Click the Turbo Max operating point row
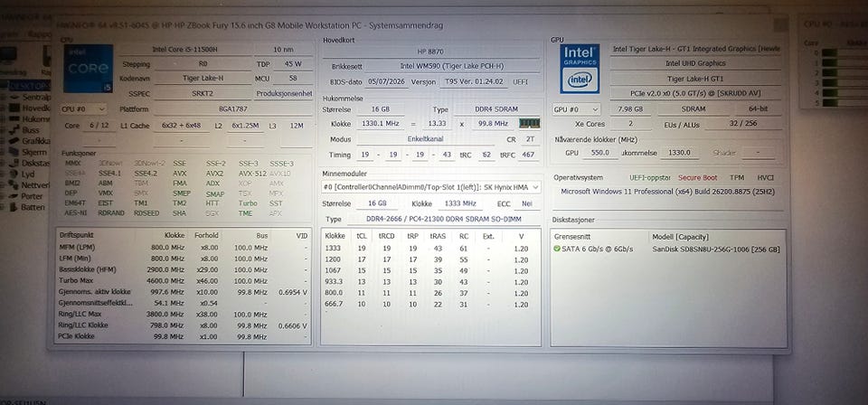 pos(183,281)
